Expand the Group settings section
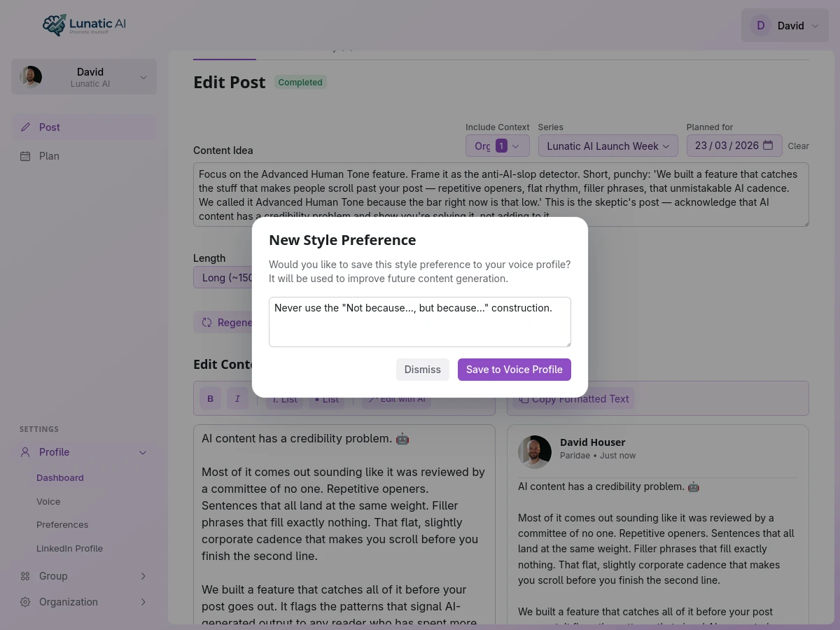The width and height of the screenshot is (840, 630). (84, 576)
